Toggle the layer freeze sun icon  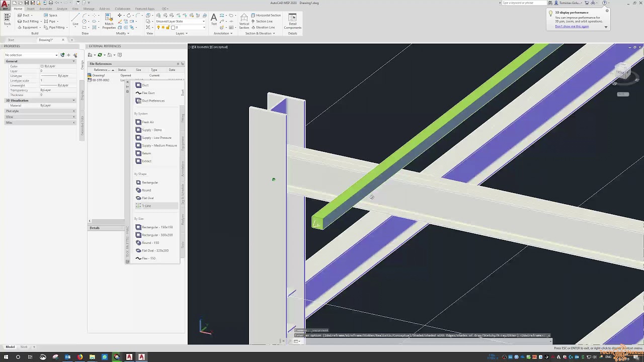click(163, 27)
